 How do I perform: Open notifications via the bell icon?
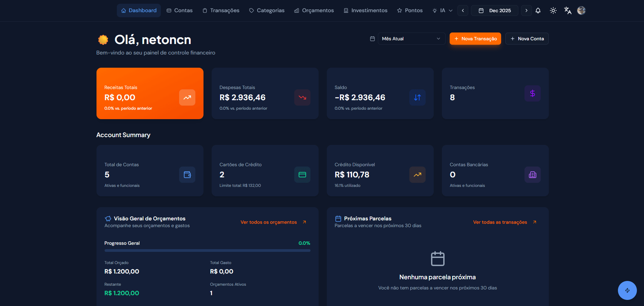538,10
